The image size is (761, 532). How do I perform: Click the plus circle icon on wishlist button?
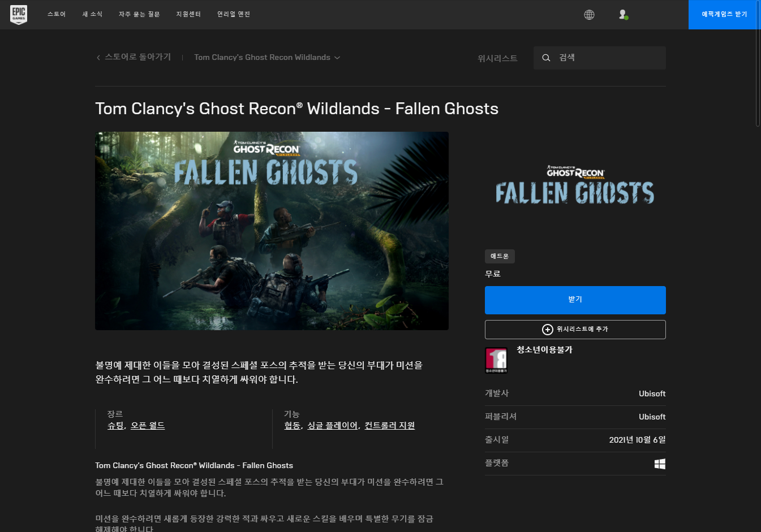click(547, 330)
